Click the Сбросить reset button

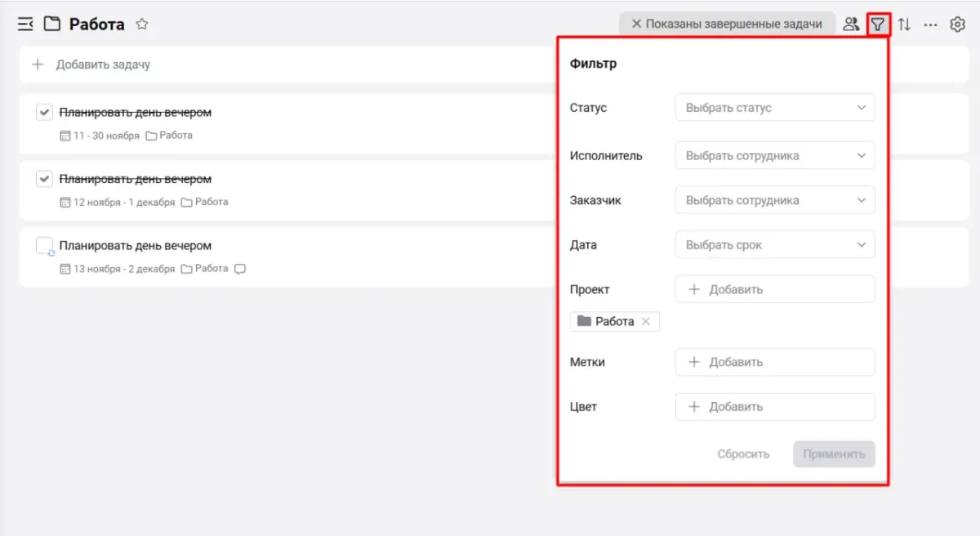(x=743, y=454)
